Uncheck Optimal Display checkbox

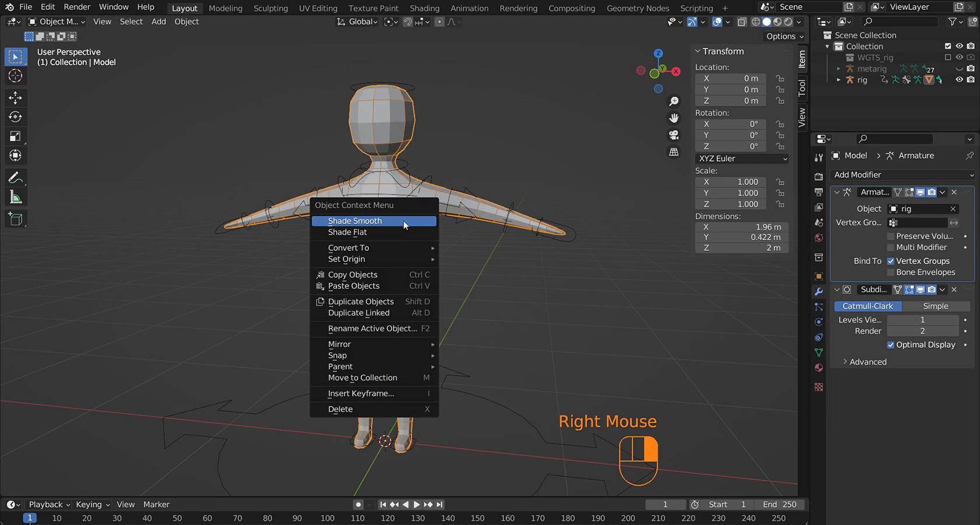point(891,345)
